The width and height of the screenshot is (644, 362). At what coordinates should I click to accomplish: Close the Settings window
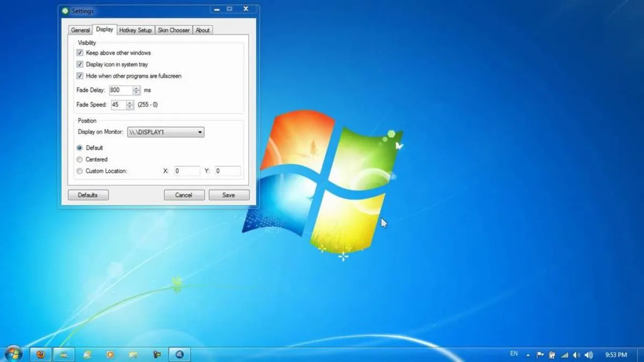246,9
